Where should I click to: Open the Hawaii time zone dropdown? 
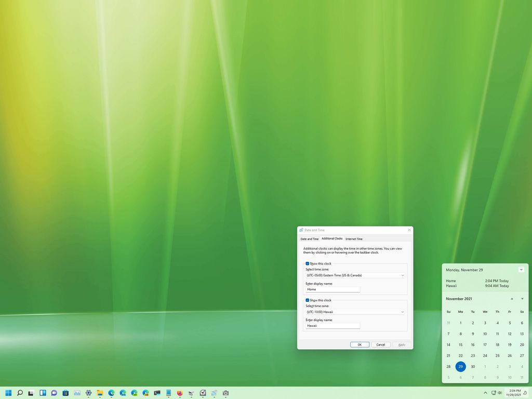pos(403,312)
